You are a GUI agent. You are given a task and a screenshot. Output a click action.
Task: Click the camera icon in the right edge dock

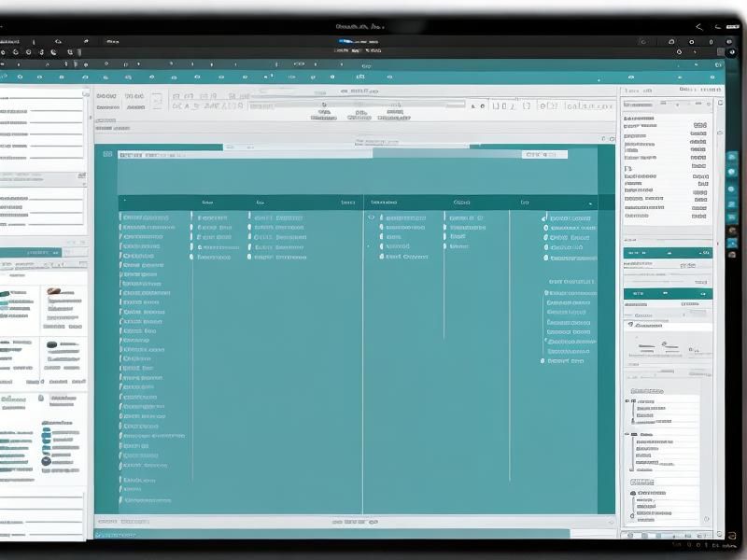click(732, 255)
